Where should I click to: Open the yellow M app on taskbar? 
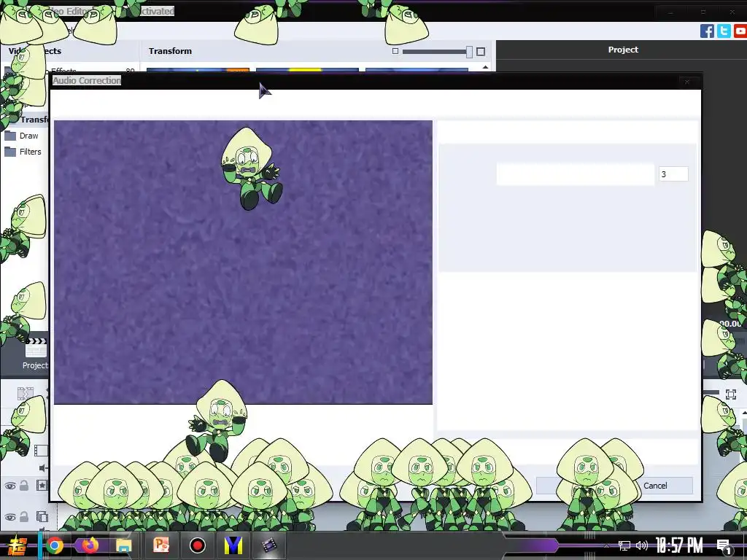tap(233, 545)
